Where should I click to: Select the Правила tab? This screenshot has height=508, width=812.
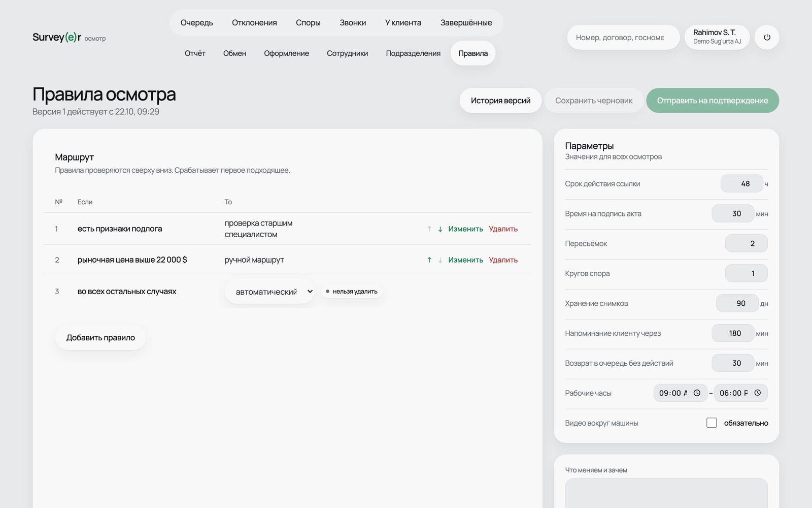(473, 53)
